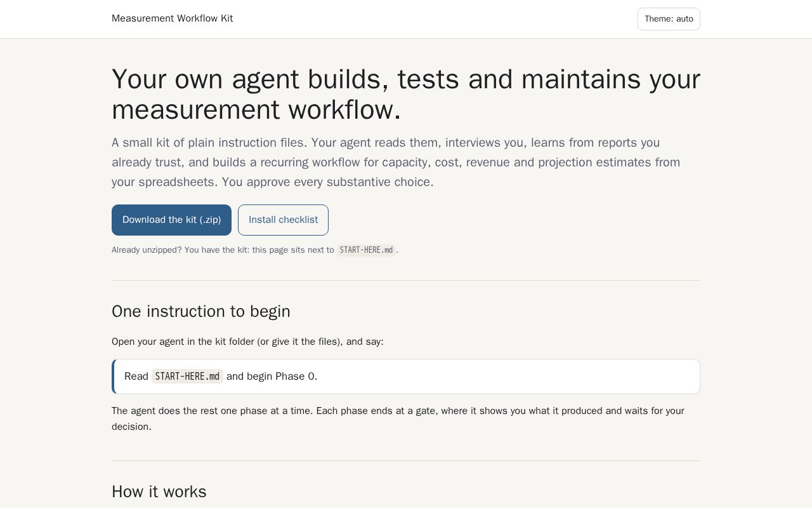812x508 pixels.
Task: Toggle the Theme: auto button
Action: [x=669, y=19]
